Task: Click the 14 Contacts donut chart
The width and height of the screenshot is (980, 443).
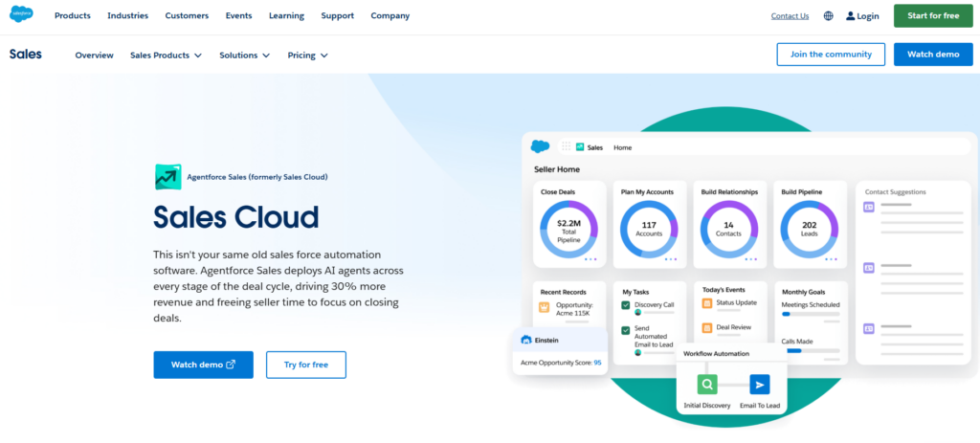Action: (x=728, y=230)
